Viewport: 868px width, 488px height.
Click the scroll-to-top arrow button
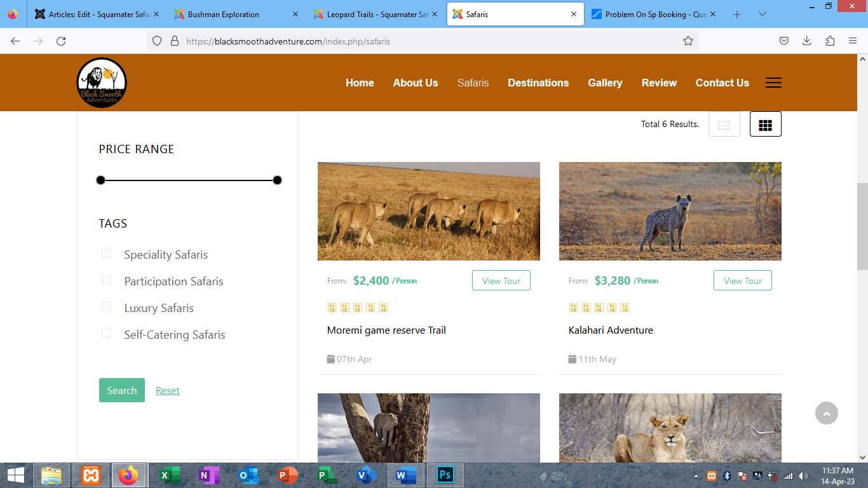point(826,414)
